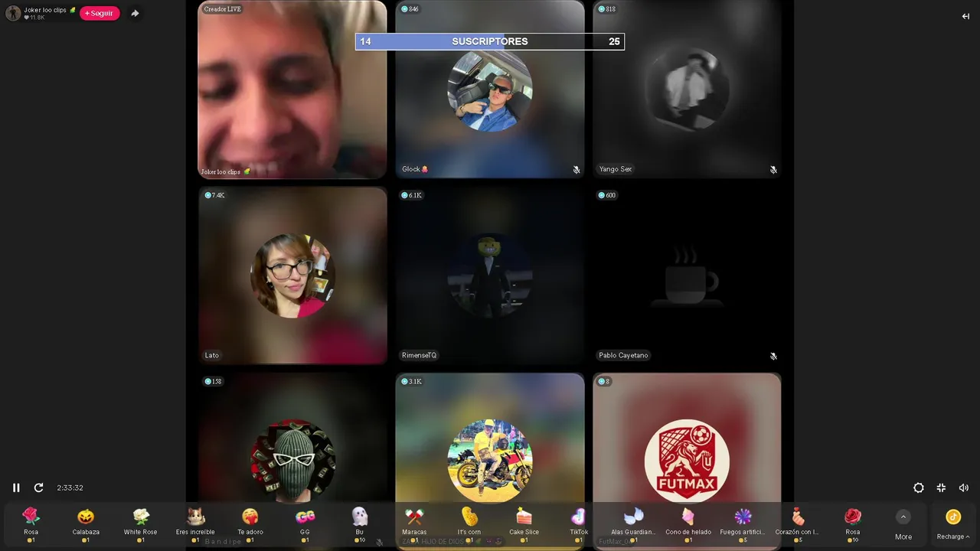Expand the chat panel with arrow icon
The width and height of the screenshot is (980, 551).
(x=965, y=16)
